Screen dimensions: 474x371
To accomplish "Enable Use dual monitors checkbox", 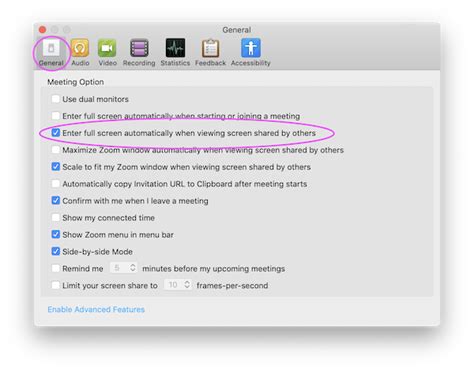I will click(x=56, y=99).
